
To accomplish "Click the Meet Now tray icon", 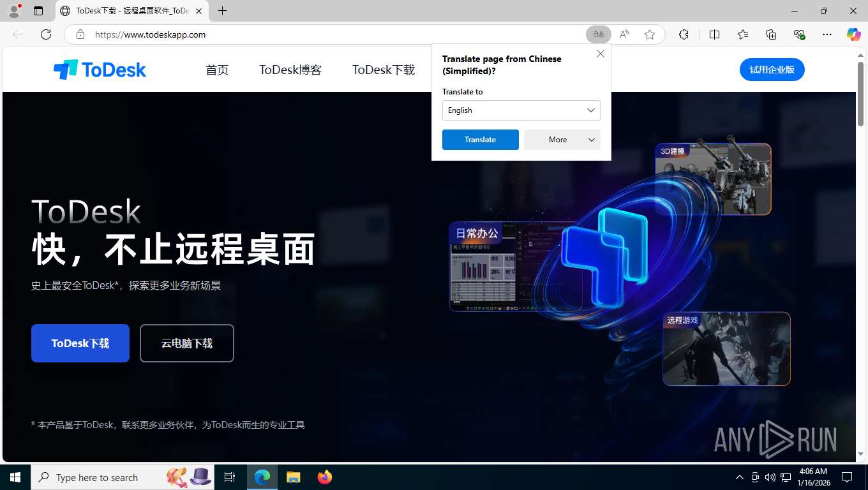I will click(x=755, y=477).
